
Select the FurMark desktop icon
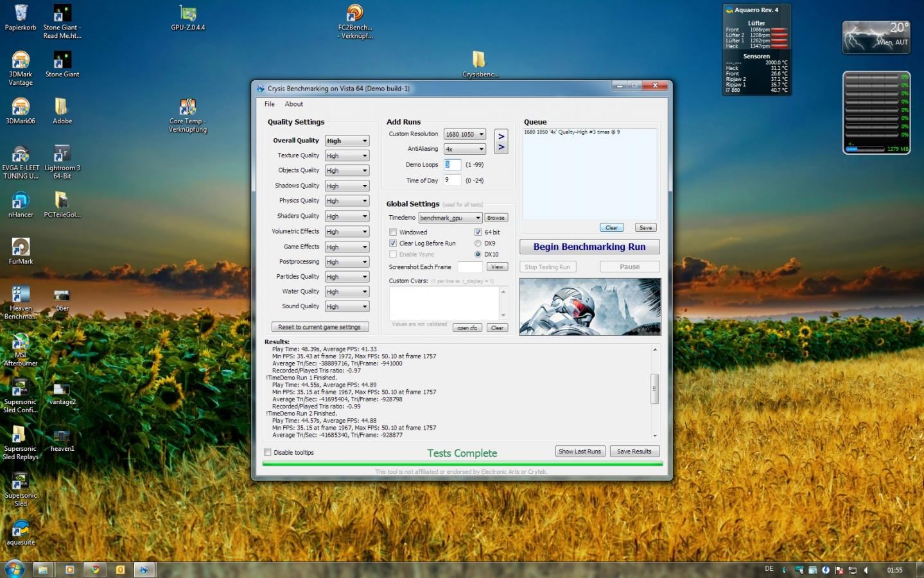(21, 252)
